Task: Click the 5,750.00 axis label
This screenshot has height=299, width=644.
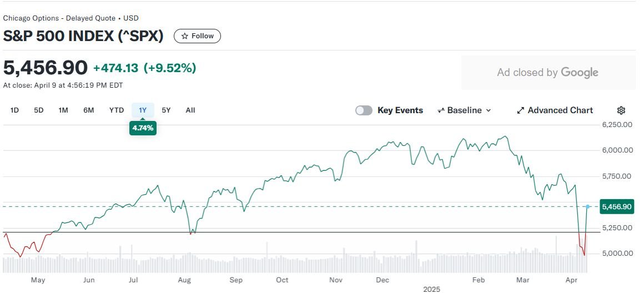Action: coord(617,176)
